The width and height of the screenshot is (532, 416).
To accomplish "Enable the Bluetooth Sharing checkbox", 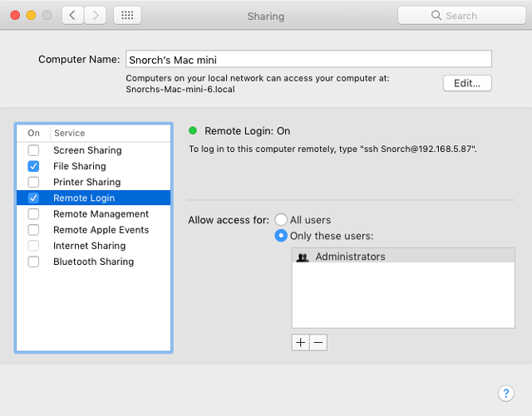I will tap(33, 262).
